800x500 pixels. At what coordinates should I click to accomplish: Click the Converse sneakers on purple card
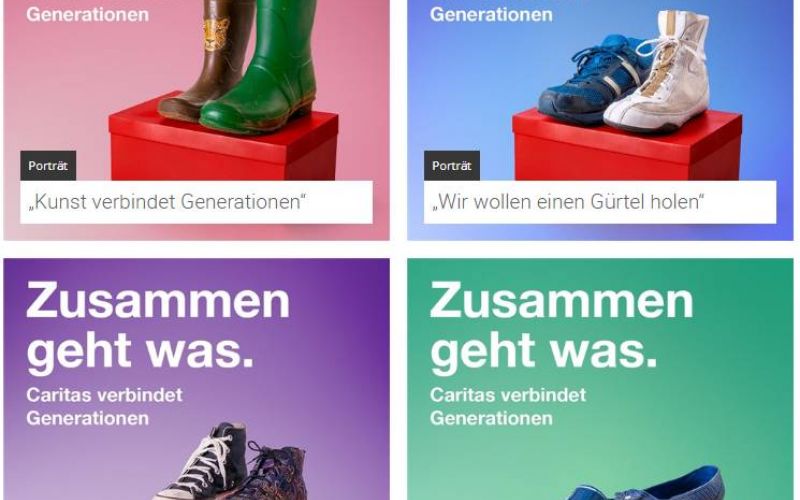click(x=232, y=463)
